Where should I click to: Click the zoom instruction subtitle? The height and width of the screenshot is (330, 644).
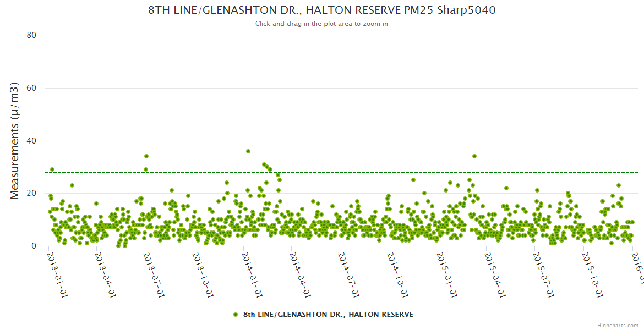[322, 24]
